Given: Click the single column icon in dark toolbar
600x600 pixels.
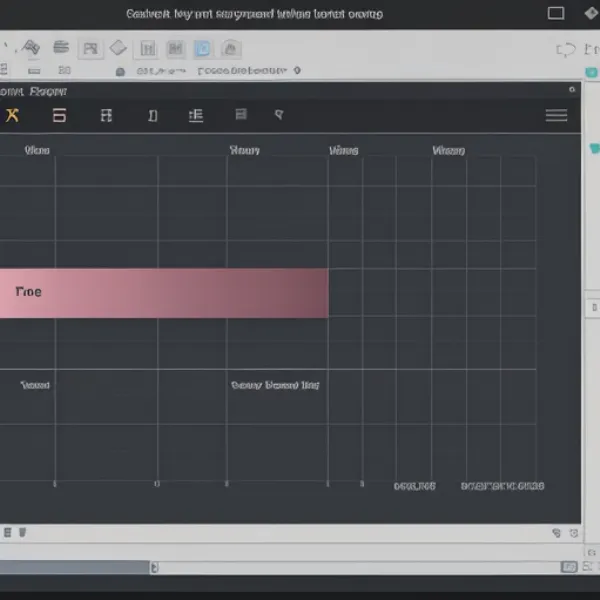Looking at the screenshot, I should [152, 115].
